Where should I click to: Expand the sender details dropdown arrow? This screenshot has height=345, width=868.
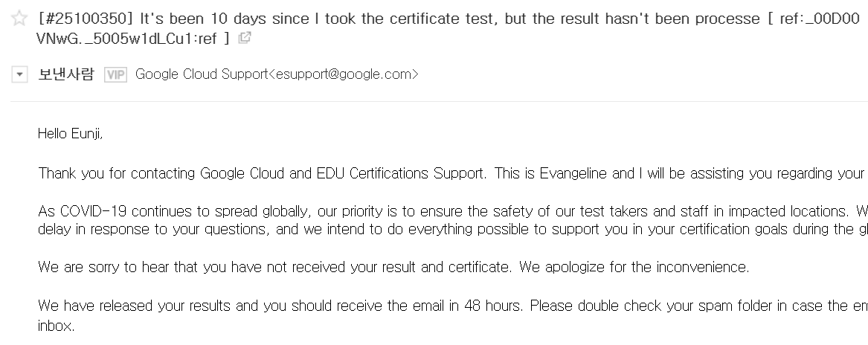(x=21, y=74)
